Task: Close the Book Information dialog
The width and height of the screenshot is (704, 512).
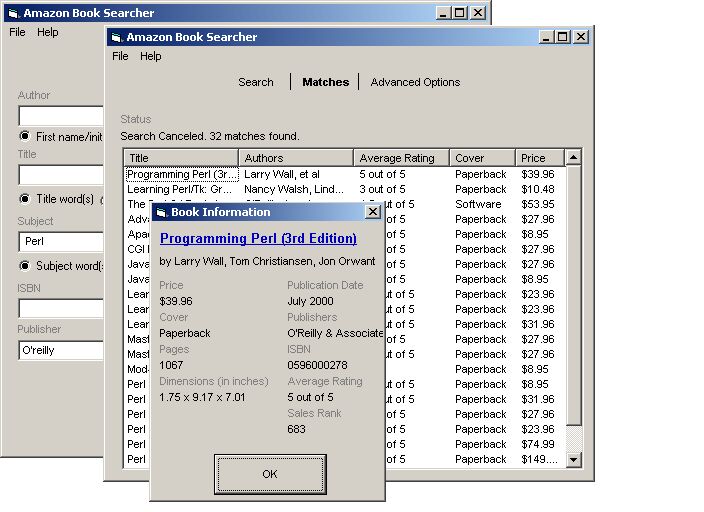Action: pos(373,212)
